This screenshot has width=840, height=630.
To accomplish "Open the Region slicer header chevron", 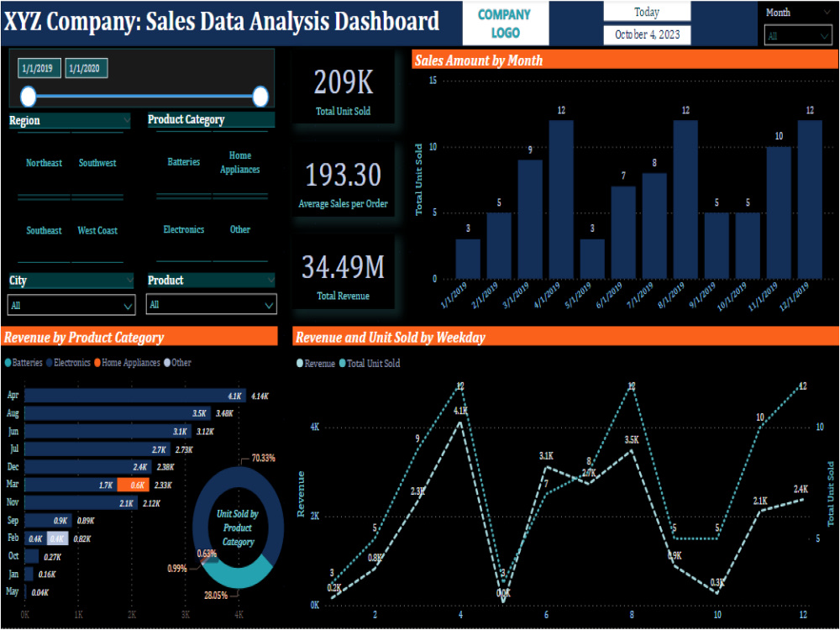I will (x=128, y=120).
